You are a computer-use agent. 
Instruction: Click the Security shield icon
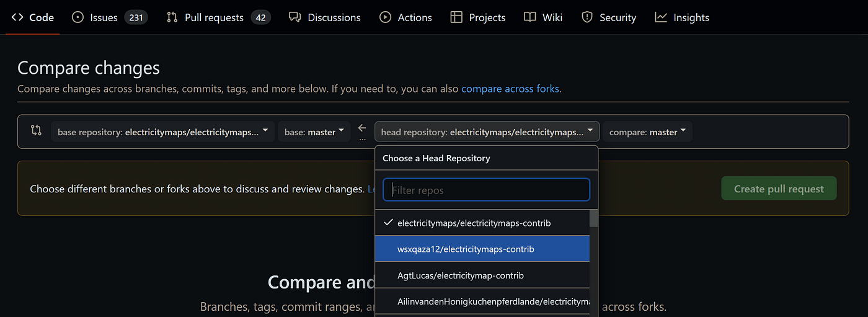tap(587, 17)
